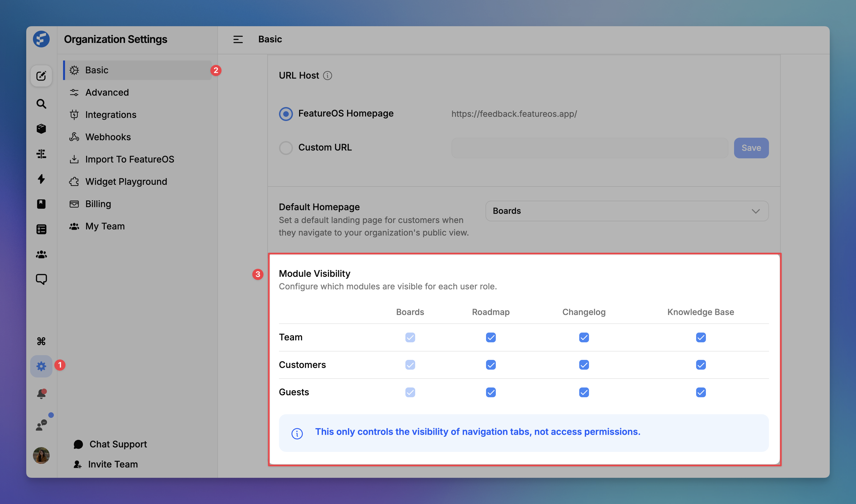The height and width of the screenshot is (504, 856).
Task: Open search from the left rail
Action: tap(41, 104)
